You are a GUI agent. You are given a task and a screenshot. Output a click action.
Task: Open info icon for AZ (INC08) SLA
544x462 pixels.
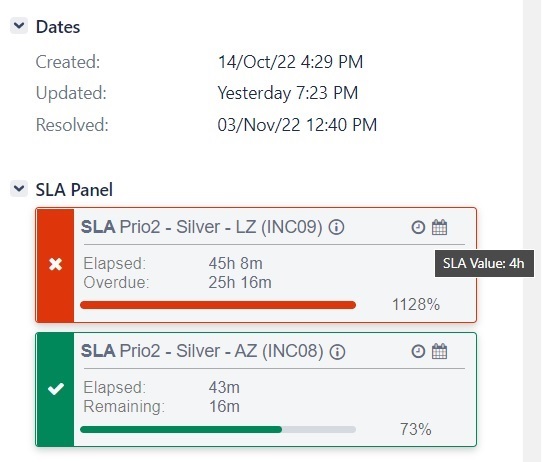coord(337,352)
